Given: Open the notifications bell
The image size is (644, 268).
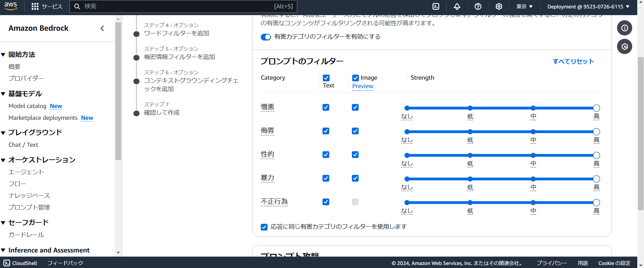Looking at the screenshot, I should [x=457, y=6].
